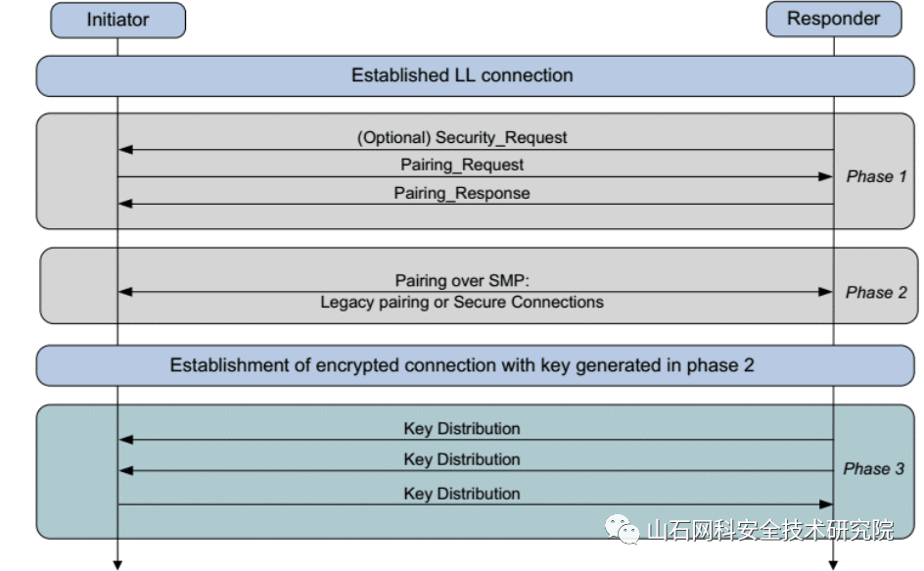Click the Initiator box

coord(117,20)
